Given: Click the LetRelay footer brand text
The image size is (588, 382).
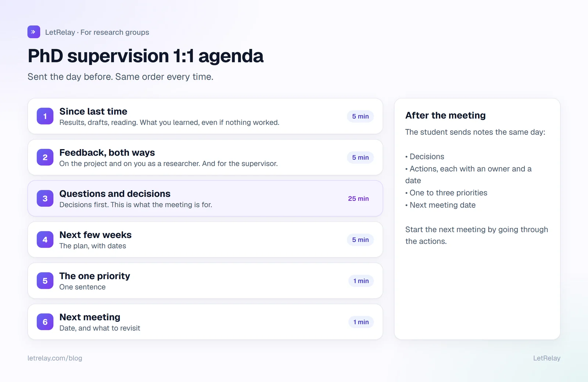Looking at the screenshot, I should pos(547,358).
